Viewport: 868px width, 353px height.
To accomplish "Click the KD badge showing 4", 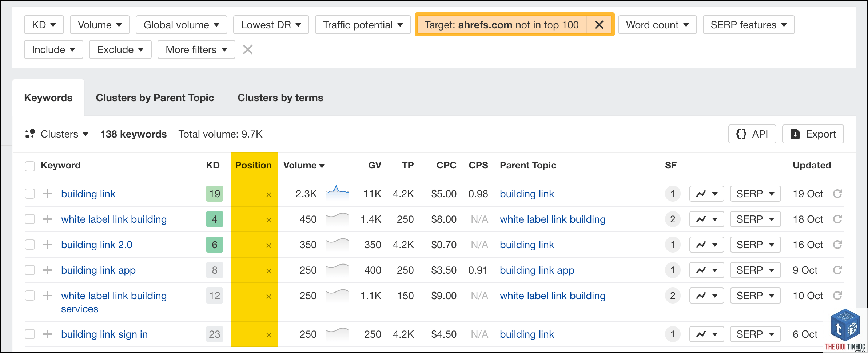I will click(x=215, y=219).
